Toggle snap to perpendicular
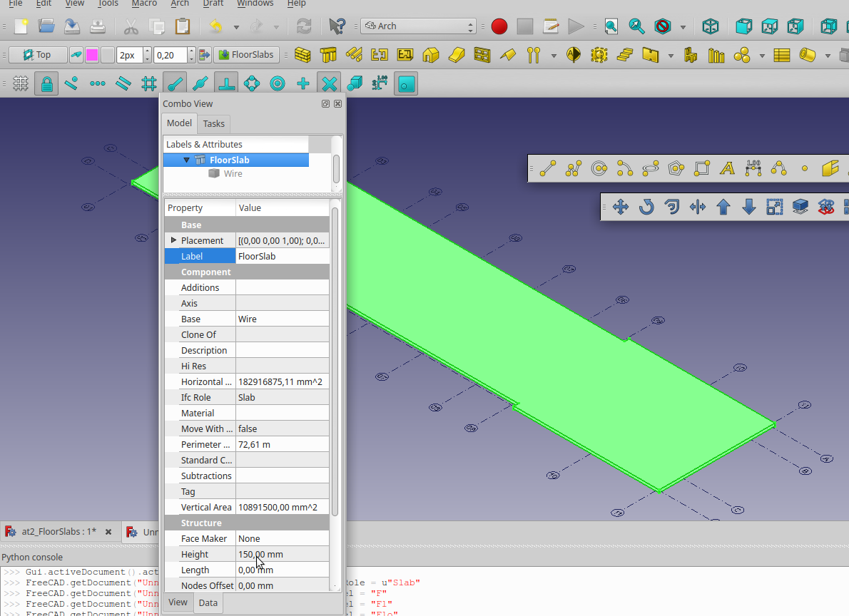The image size is (849, 616). coord(226,84)
